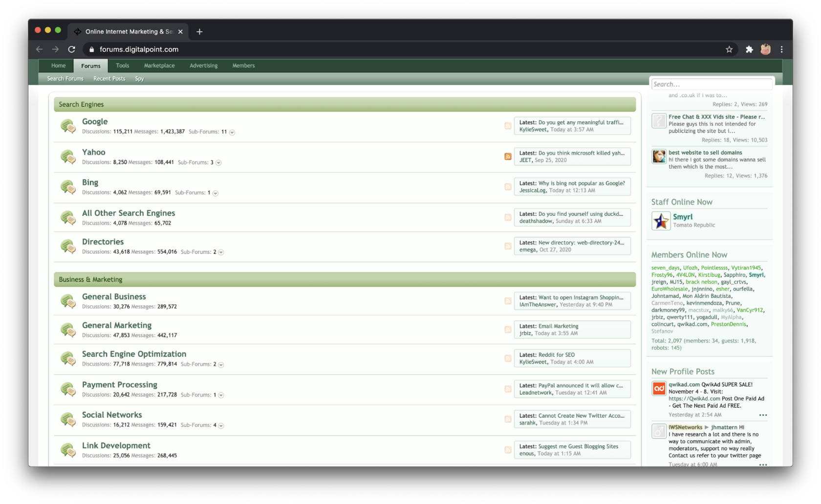Click in the Search input field

(x=712, y=84)
